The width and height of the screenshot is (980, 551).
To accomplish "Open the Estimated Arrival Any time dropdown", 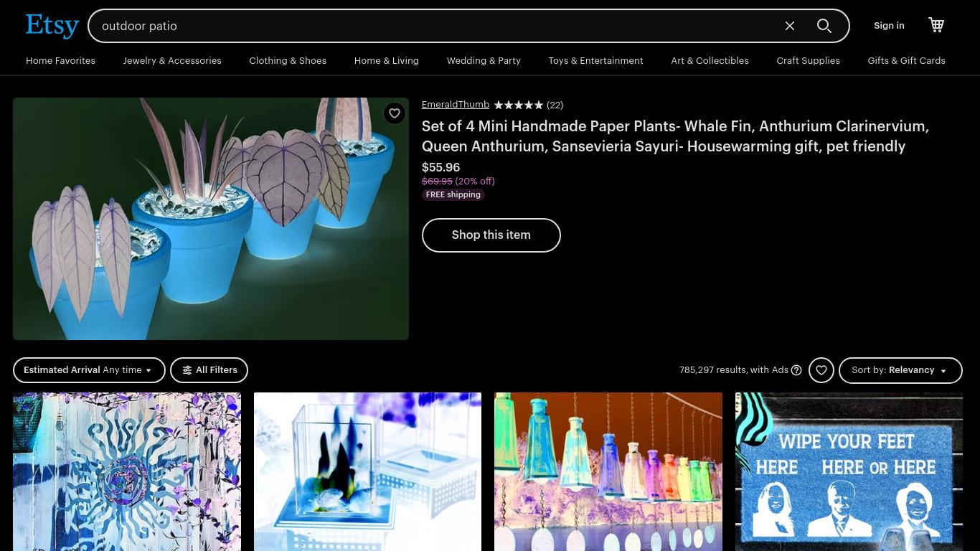I will (x=89, y=370).
